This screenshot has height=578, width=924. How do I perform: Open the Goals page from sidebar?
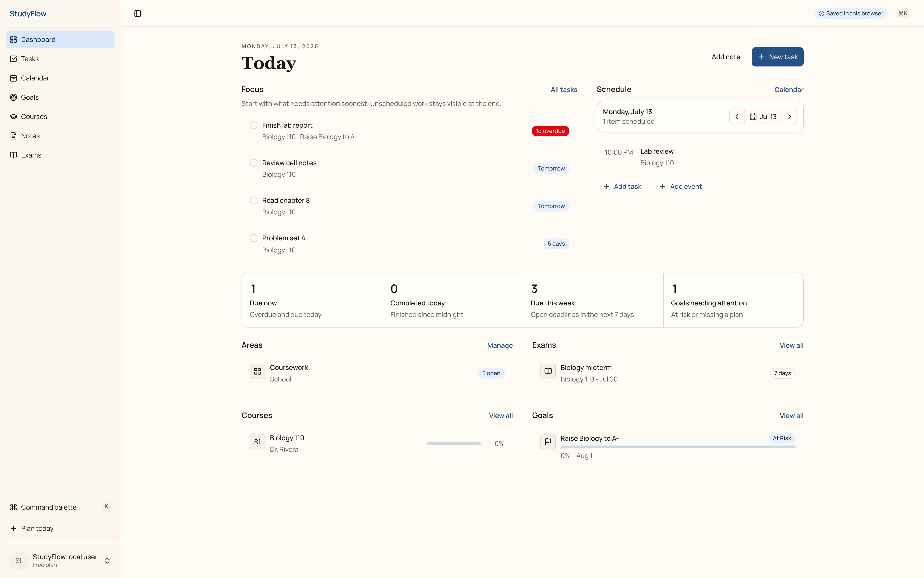pos(60,97)
